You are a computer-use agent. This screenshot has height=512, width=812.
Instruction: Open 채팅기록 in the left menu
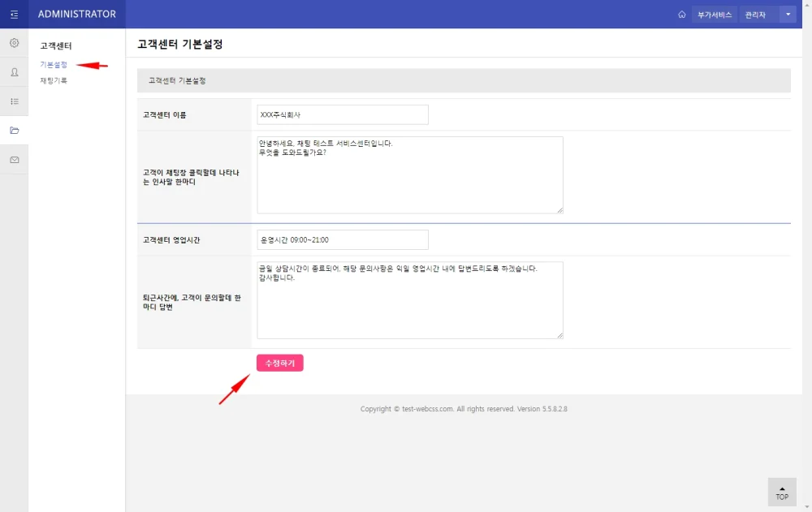[x=54, y=81]
